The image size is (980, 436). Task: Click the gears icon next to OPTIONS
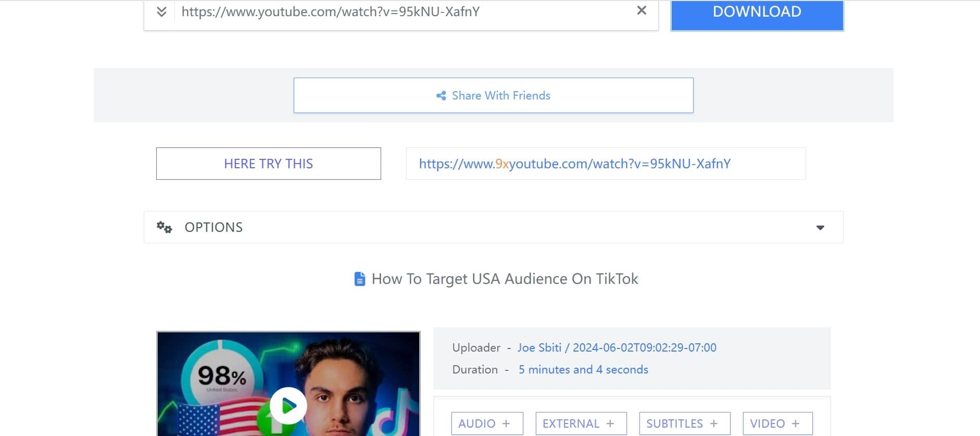164,227
